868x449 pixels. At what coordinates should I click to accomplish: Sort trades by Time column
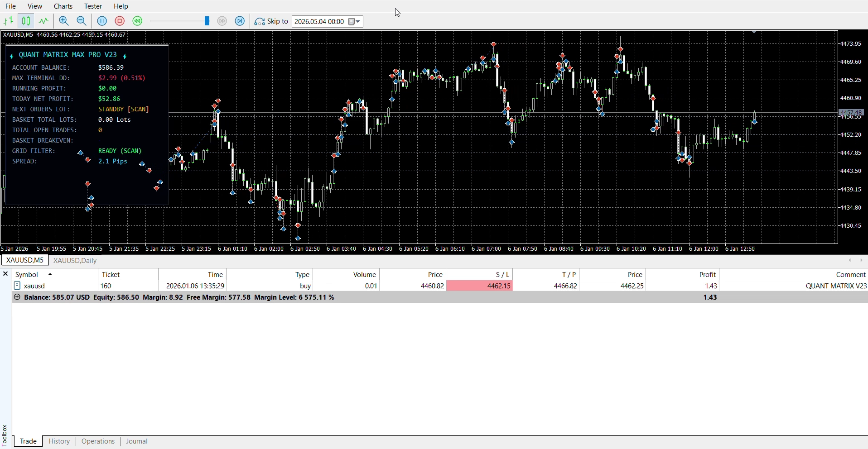coord(193,274)
